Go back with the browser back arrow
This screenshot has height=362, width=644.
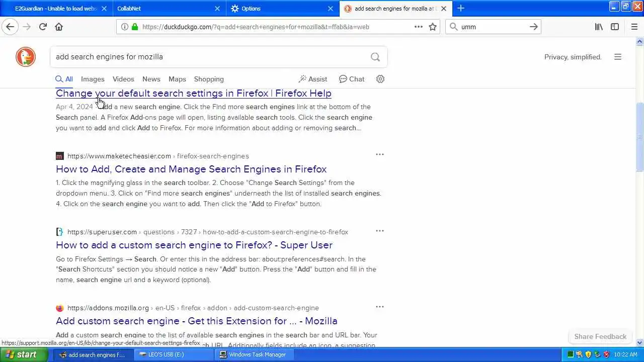10,27
